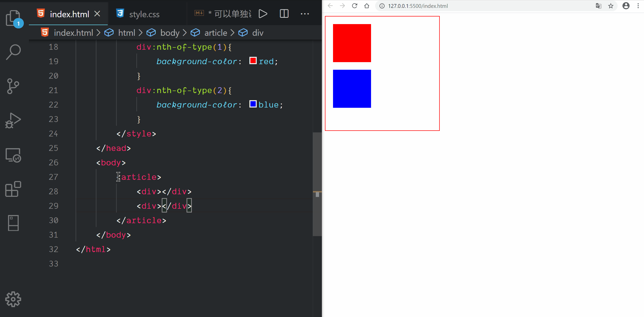Click the editor vertical scrollbar thumb
This screenshot has height=317, width=644.
coord(317,184)
